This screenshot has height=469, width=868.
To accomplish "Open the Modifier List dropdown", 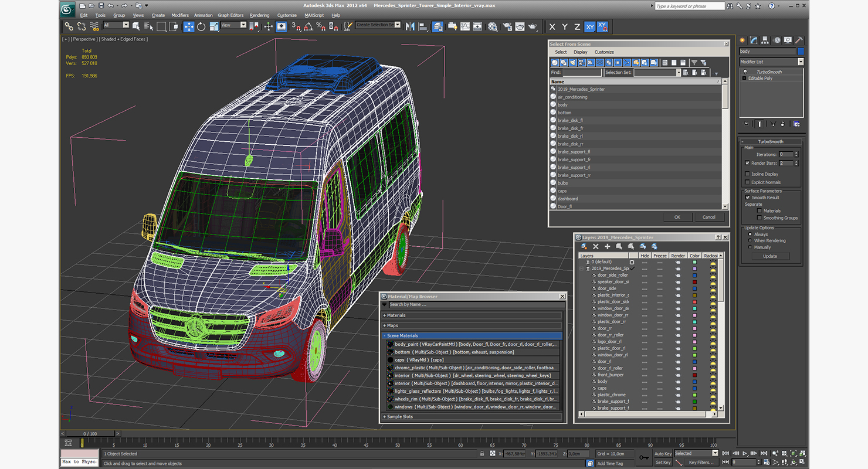I will (x=771, y=62).
